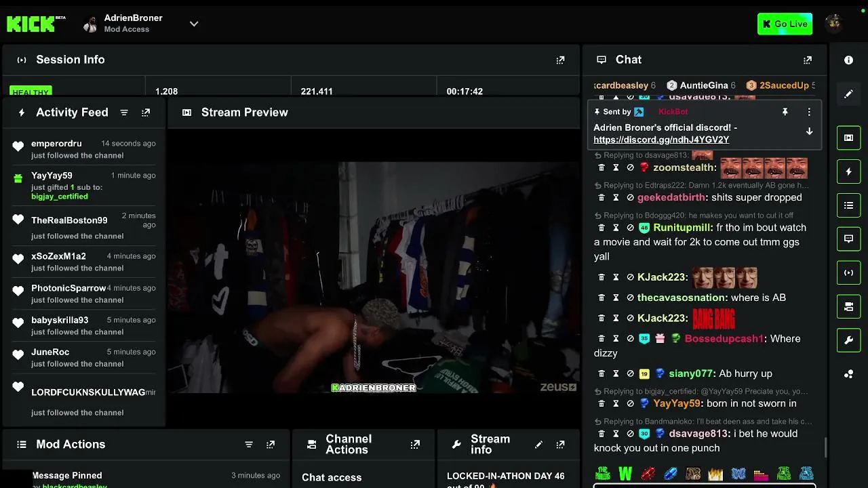Select the green W emote
This screenshot has height=488, width=868.
pos(625,473)
